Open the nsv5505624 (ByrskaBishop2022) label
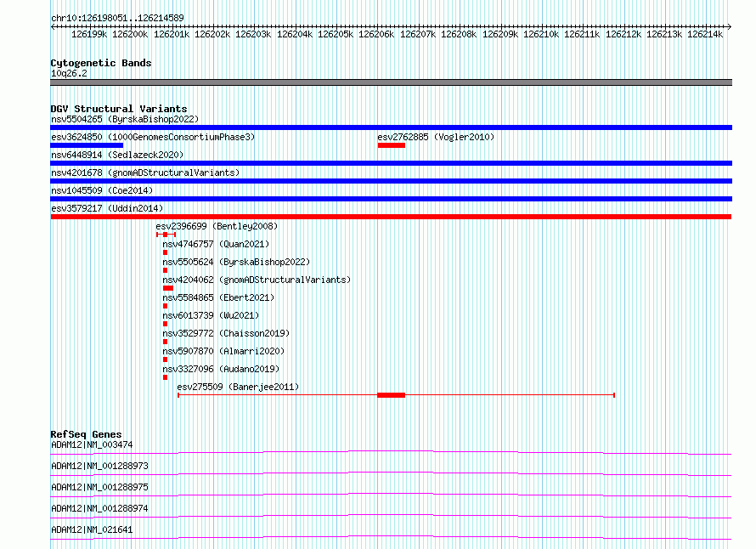This screenshot has height=549, width=756. (236, 262)
